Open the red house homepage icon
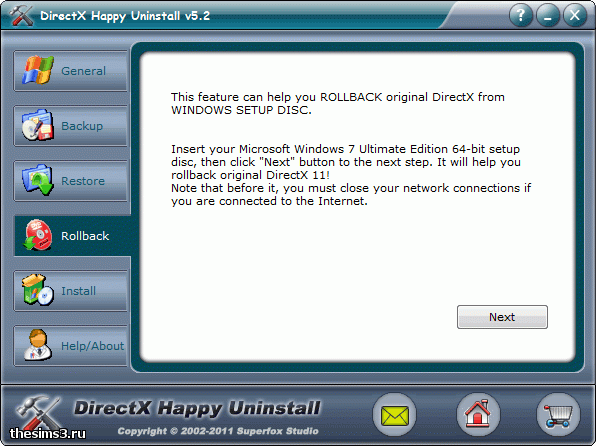Viewport: 596px width, 446px height. 478,415
